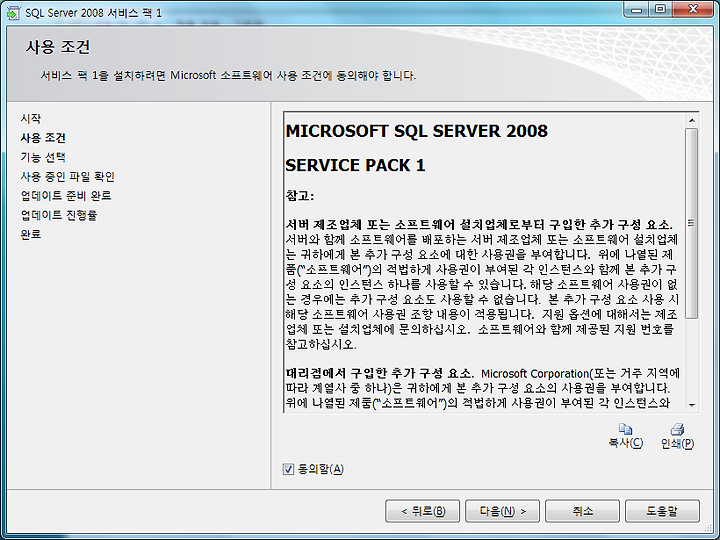This screenshot has width=720, height=540.
Task: Click the SERVICE PACK 1 heading
Action: pyautogui.click(x=355, y=165)
